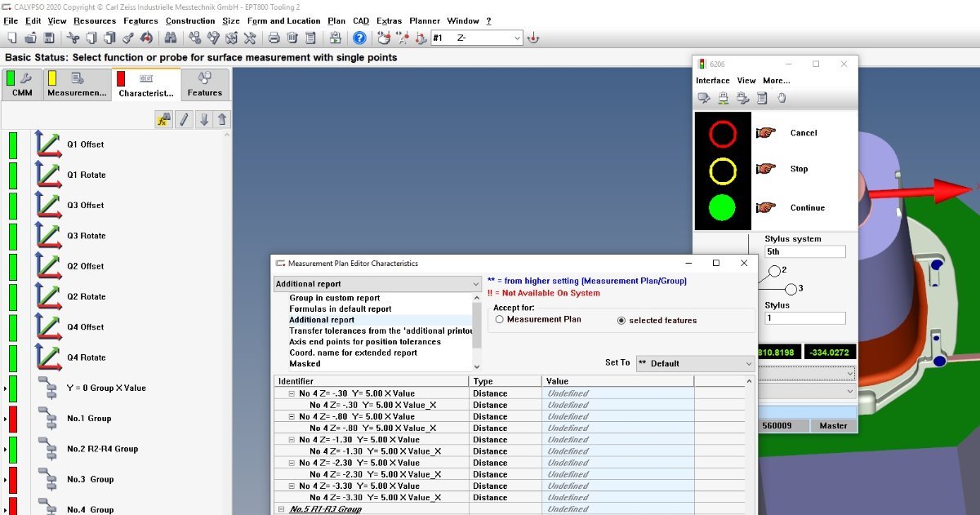Select the 'selected features' radio option
Image resolution: width=980 pixels, height=515 pixels.
[x=621, y=321]
